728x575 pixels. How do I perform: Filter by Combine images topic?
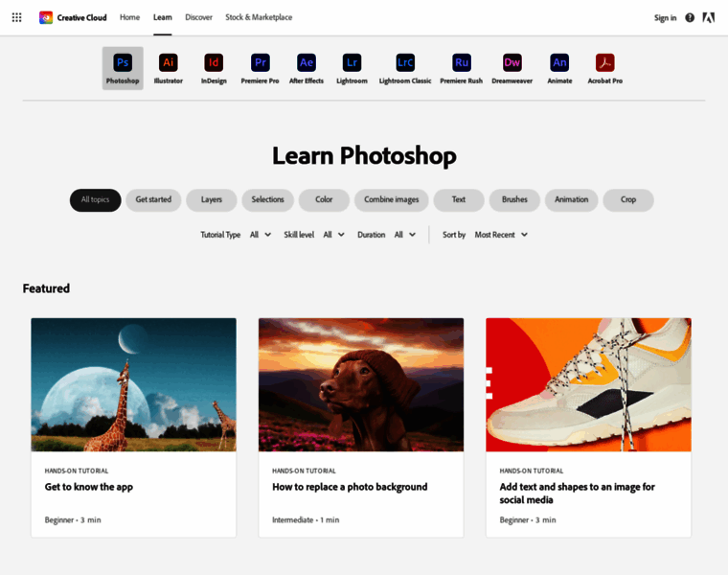pyautogui.click(x=392, y=199)
